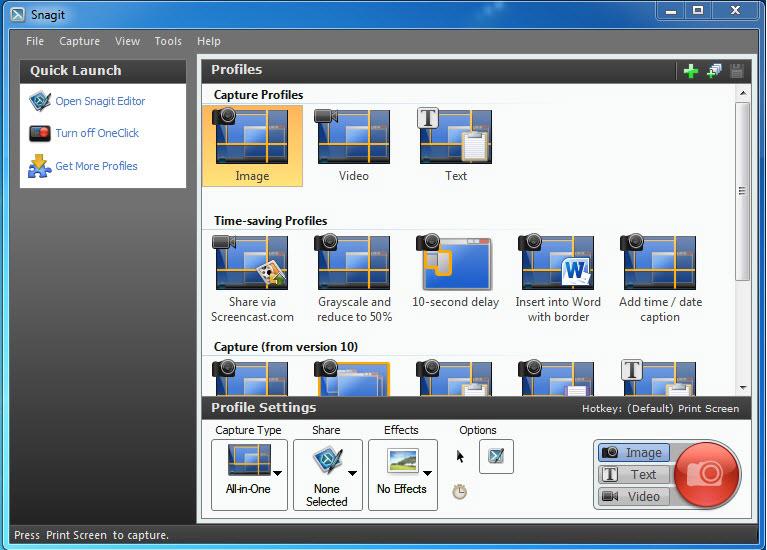The width and height of the screenshot is (767, 550).
Task: Open the View menu
Action: (x=127, y=41)
